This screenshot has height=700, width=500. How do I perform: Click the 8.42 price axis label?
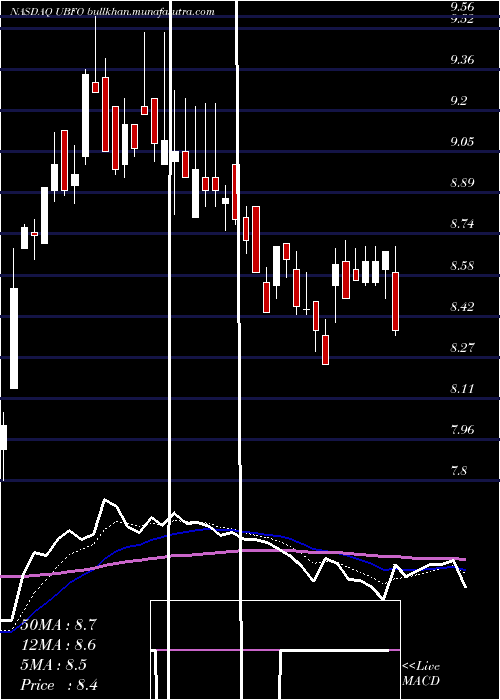tap(462, 307)
